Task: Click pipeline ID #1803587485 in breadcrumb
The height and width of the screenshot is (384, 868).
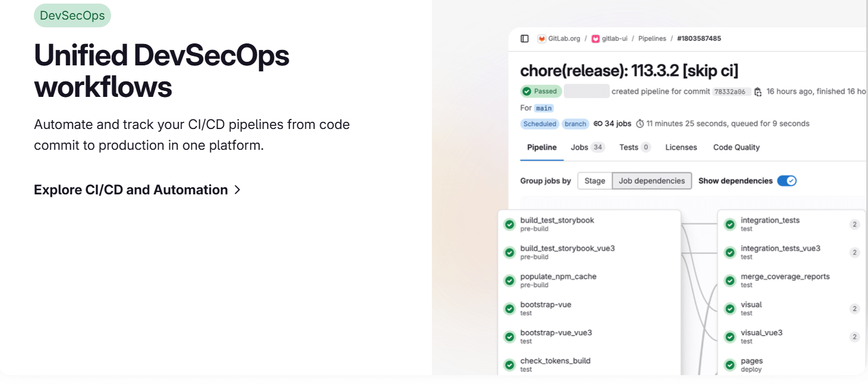Action: (x=699, y=39)
